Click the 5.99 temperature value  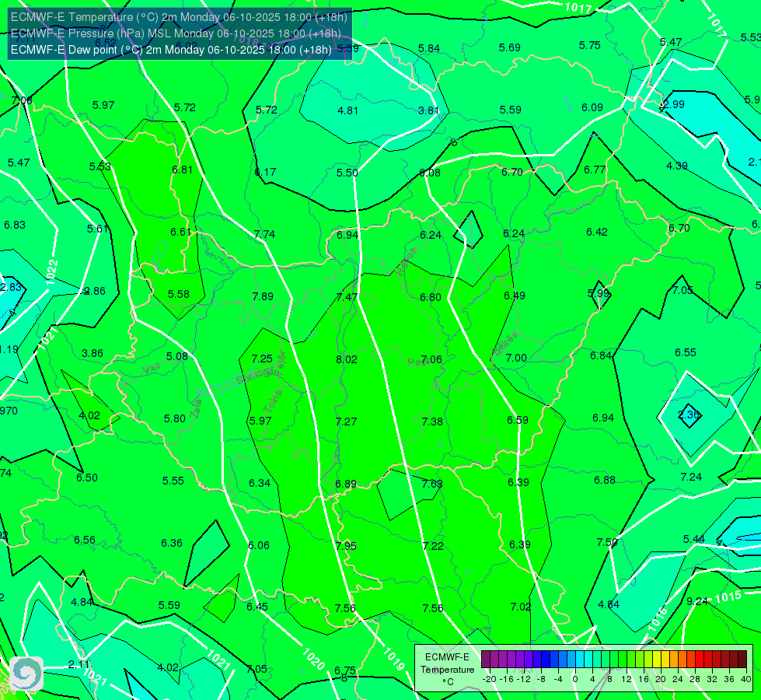click(599, 293)
